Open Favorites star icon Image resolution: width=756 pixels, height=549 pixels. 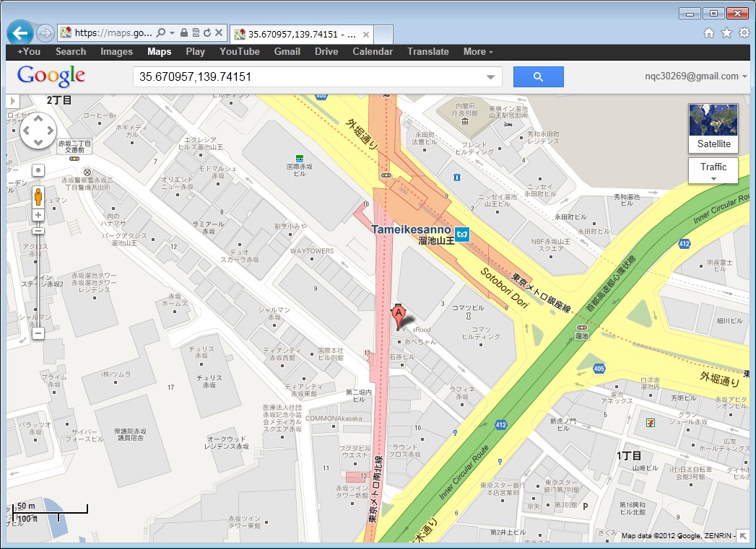(x=726, y=32)
